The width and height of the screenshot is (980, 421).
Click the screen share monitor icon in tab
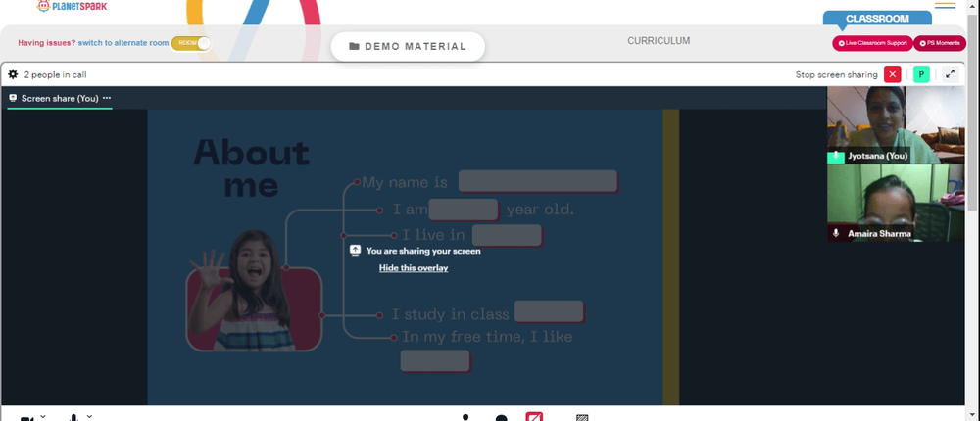(13, 98)
